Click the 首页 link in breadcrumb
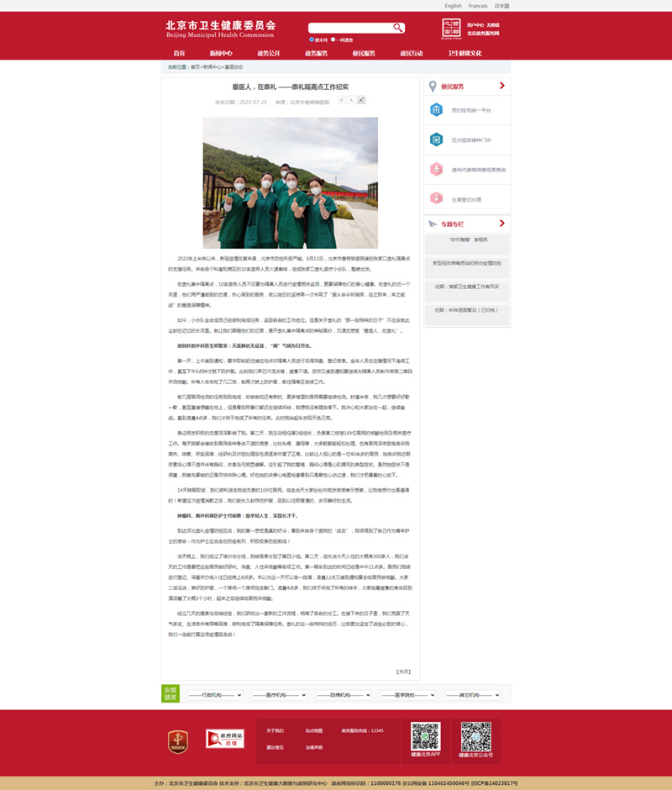This screenshot has height=790, width=672. pyautogui.click(x=195, y=67)
